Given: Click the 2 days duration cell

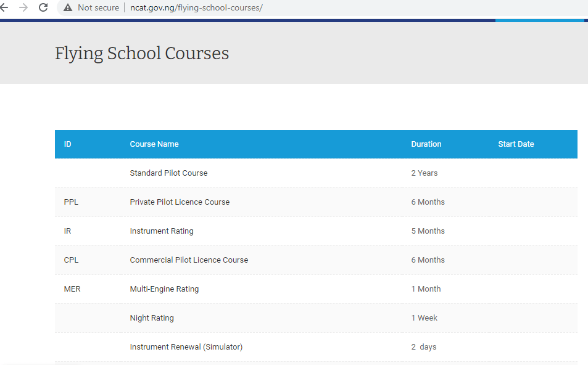Looking at the screenshot, I should tap(424, 347).
